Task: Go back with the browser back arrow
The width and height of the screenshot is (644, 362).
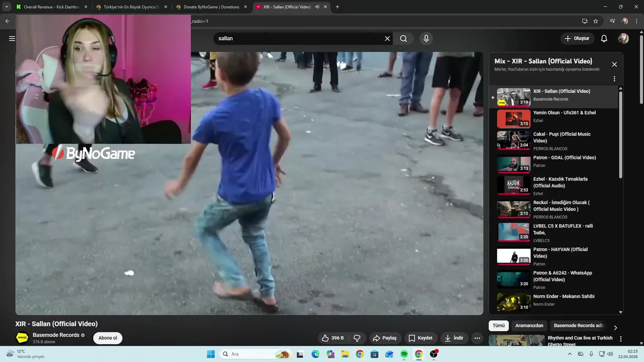Action: (7, 21)
